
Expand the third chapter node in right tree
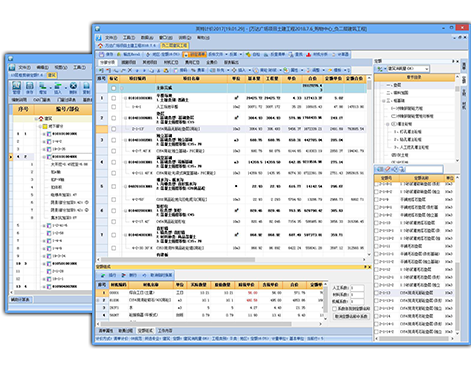pos(384,101)
